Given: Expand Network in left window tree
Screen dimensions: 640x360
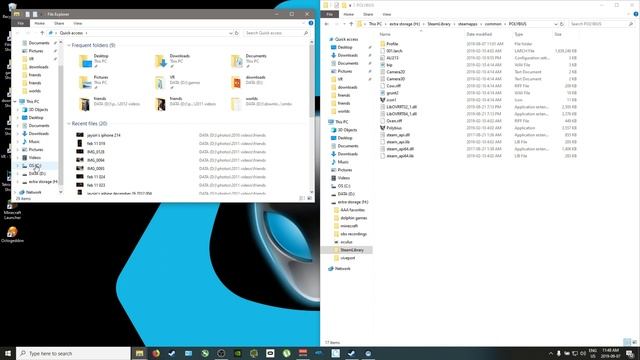Looking at the screenshot, I should click(16, 192).
